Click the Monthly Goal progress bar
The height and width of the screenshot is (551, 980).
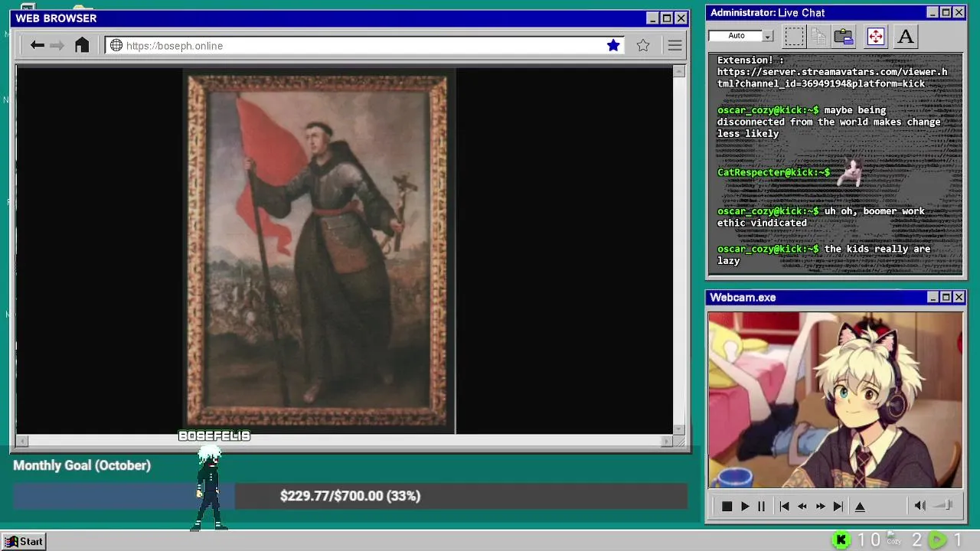tap(350, 496)
